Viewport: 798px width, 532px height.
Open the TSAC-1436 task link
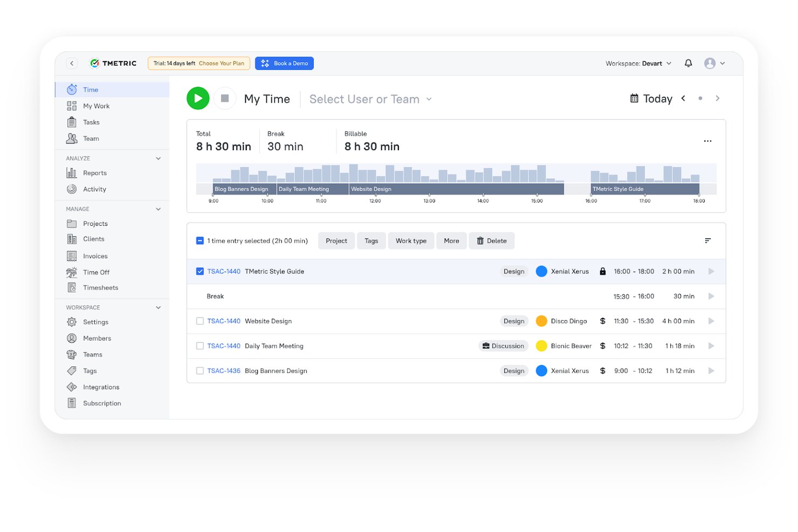(224, 371)
